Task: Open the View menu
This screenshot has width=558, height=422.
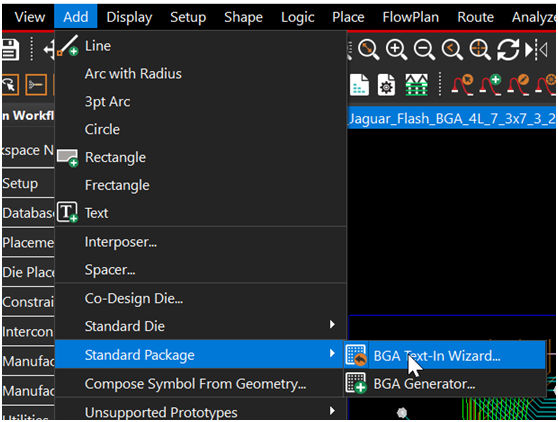Action: 30,17
